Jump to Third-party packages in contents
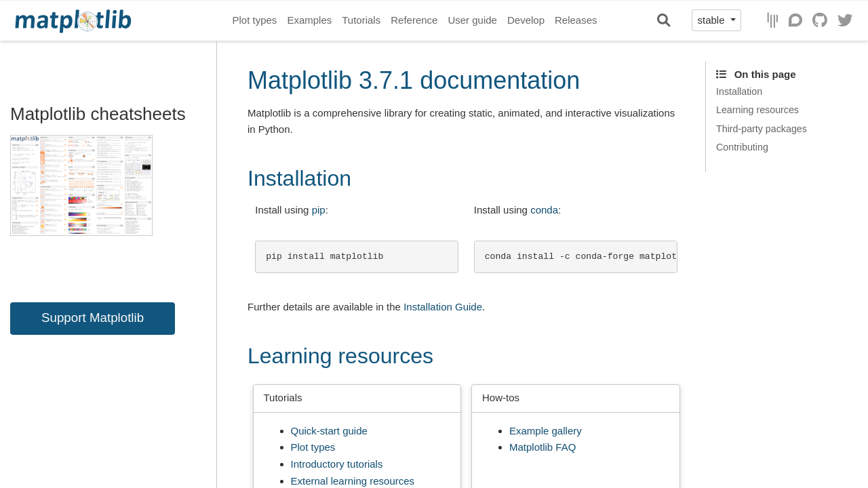This screenshot has width=868, height=488. 762,129
